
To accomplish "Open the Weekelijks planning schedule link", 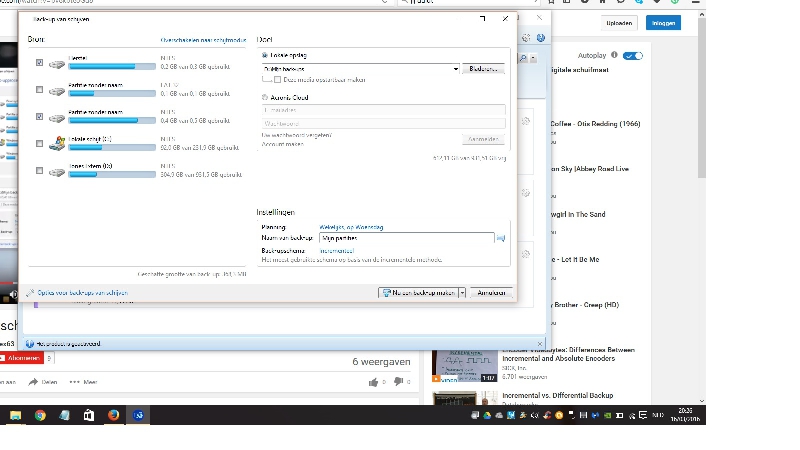I will pos(350,227).
